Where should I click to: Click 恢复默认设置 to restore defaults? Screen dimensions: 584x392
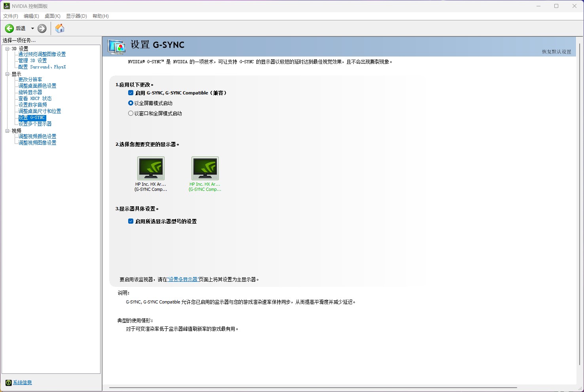(557, 52)
